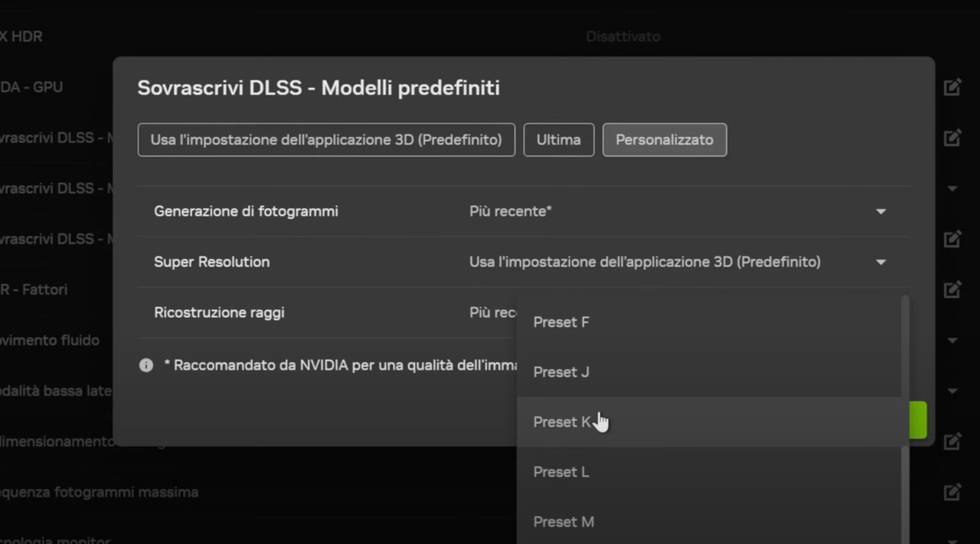Click the 'Sovrascrivi DLSS - Modelli predefiniti' title

pyautogui.click(x=318, y=88)
